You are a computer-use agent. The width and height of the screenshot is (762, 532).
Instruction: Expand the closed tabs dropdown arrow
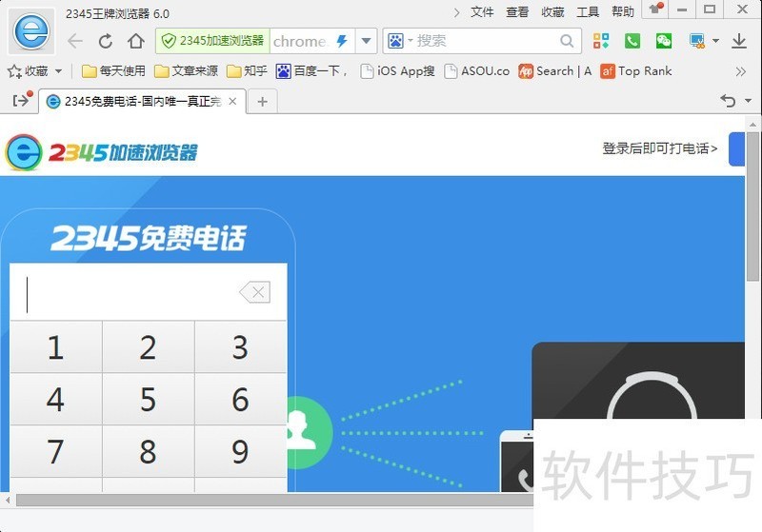pyautogui.click(x=749, y=101)
